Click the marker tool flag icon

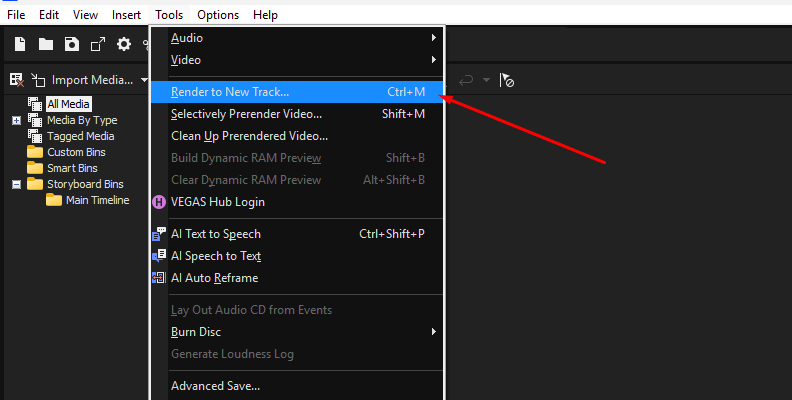tap(507, 80)
